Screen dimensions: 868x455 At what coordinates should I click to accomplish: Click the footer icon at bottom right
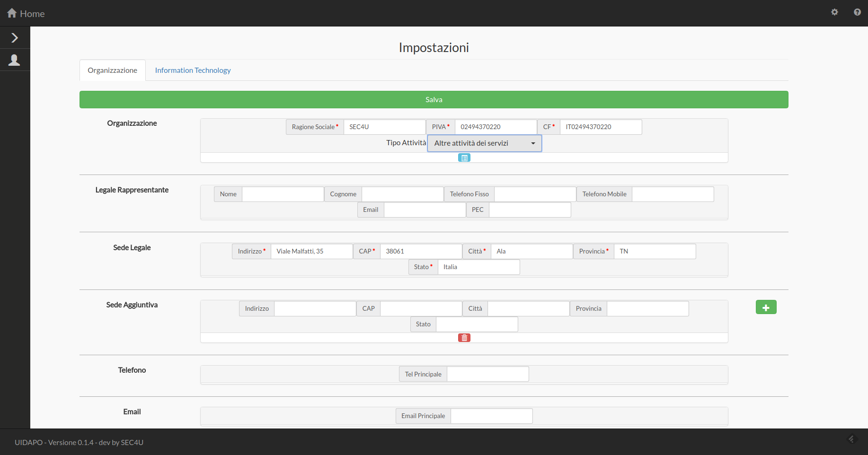(x=851, y=439)
